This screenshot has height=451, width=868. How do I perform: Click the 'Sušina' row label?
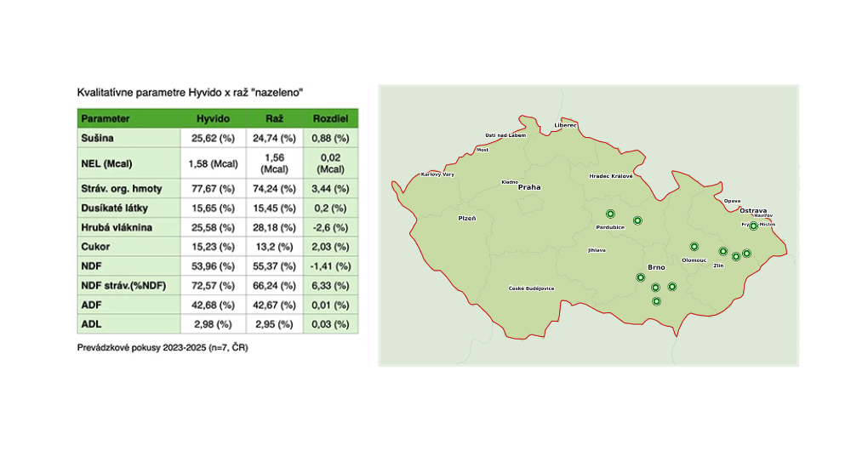[97, 138]
